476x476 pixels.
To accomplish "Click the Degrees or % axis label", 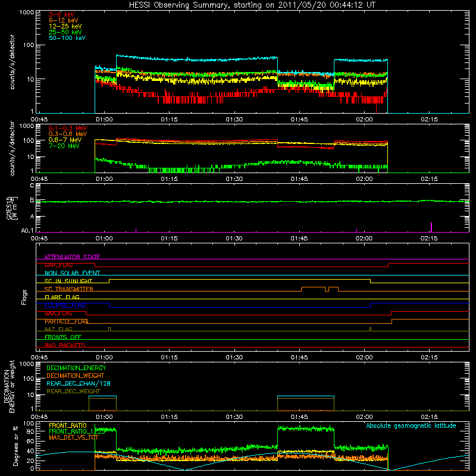I will [15, 446].
